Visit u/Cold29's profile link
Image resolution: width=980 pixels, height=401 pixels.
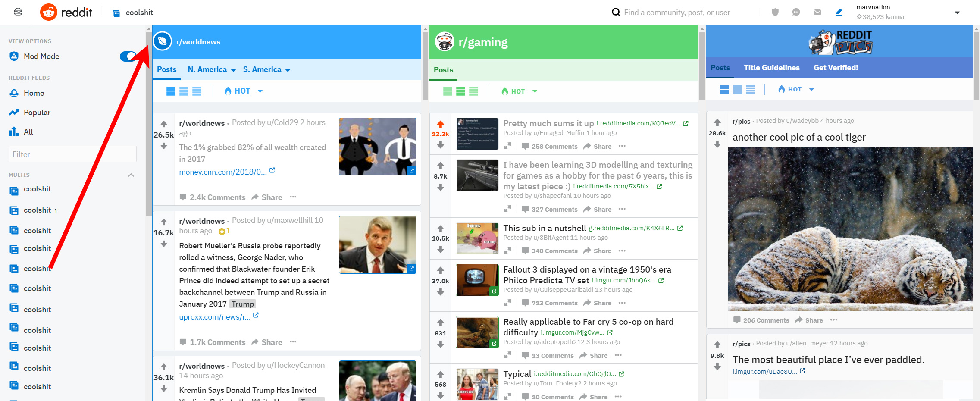(x=282, y=122)
